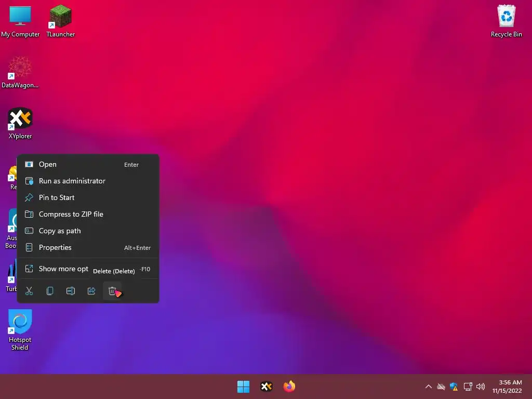Click the network tray icon
This screenshot has height=399, width=532.
[x=468, y=387]
